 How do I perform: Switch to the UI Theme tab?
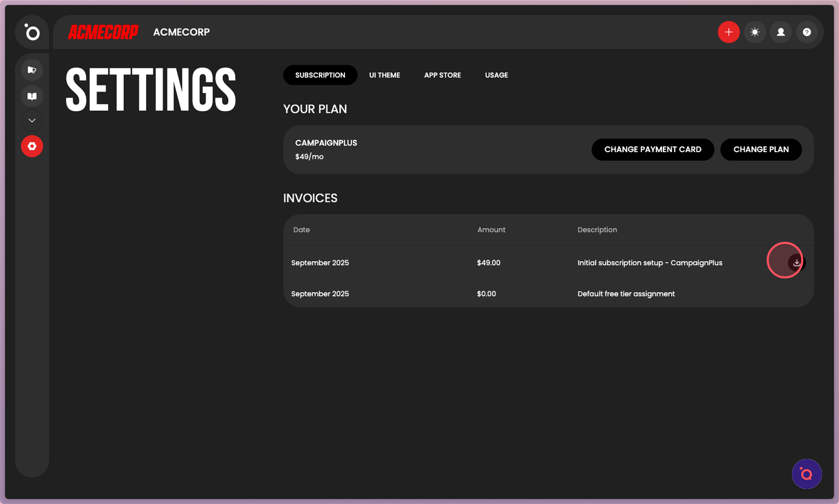pos(384,75)
